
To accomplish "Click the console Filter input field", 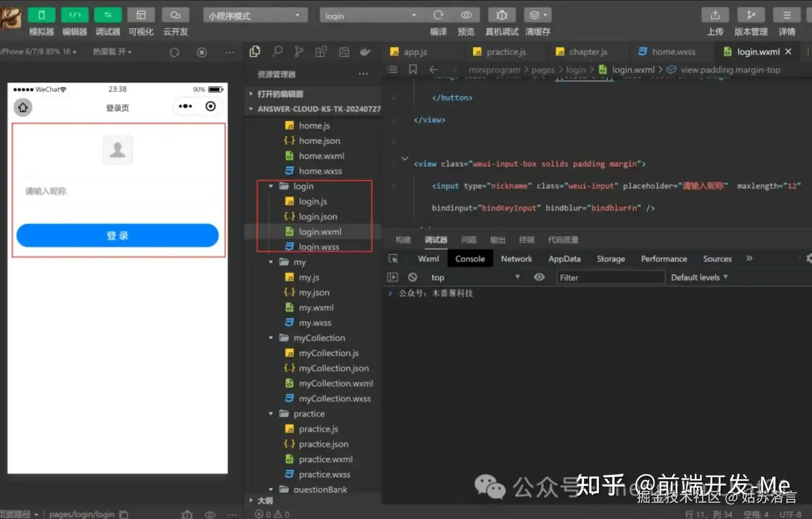I will [x=611, y=277].
